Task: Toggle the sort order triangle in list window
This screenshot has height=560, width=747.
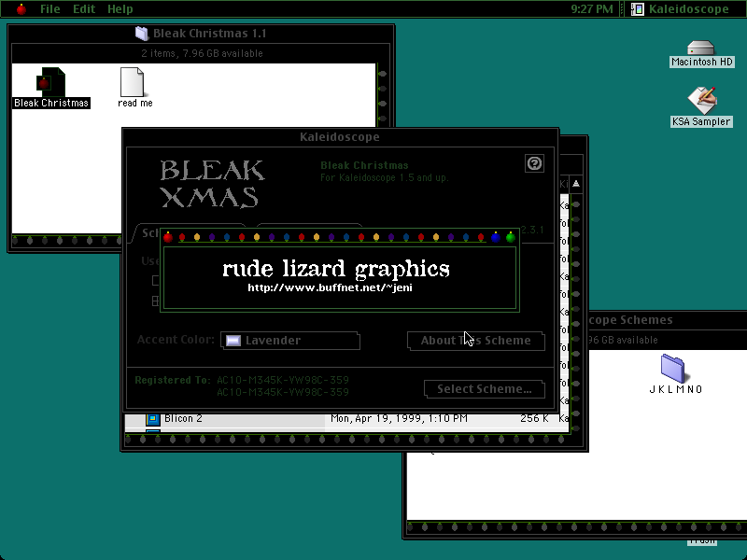Action: tap(576, 184)
